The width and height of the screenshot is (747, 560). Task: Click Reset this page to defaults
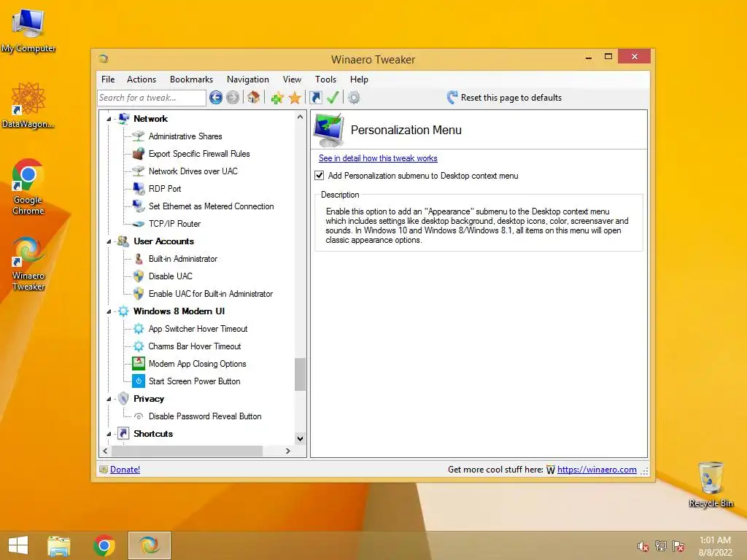[504, 98]
